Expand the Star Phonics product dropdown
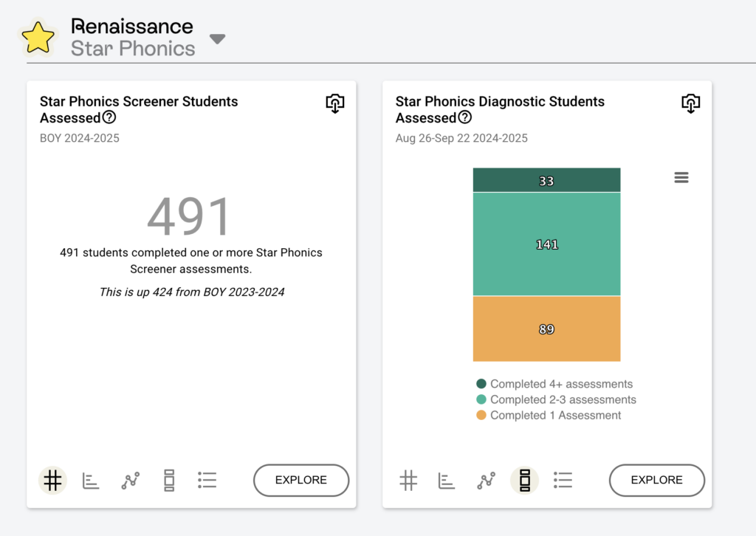The width and height of the screenshot is (756, 536). (218, 39)
